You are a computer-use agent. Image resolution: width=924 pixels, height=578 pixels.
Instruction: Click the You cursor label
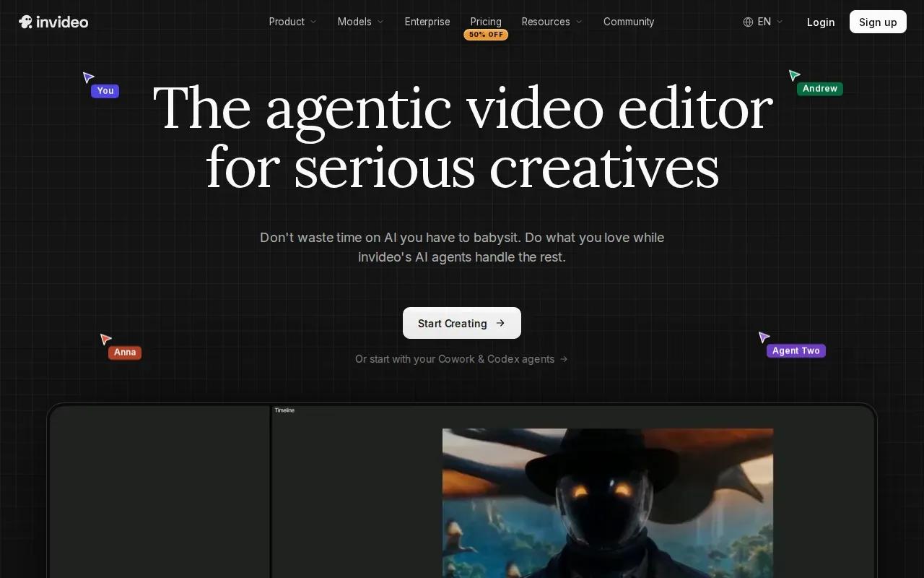(x=105, y=91)
